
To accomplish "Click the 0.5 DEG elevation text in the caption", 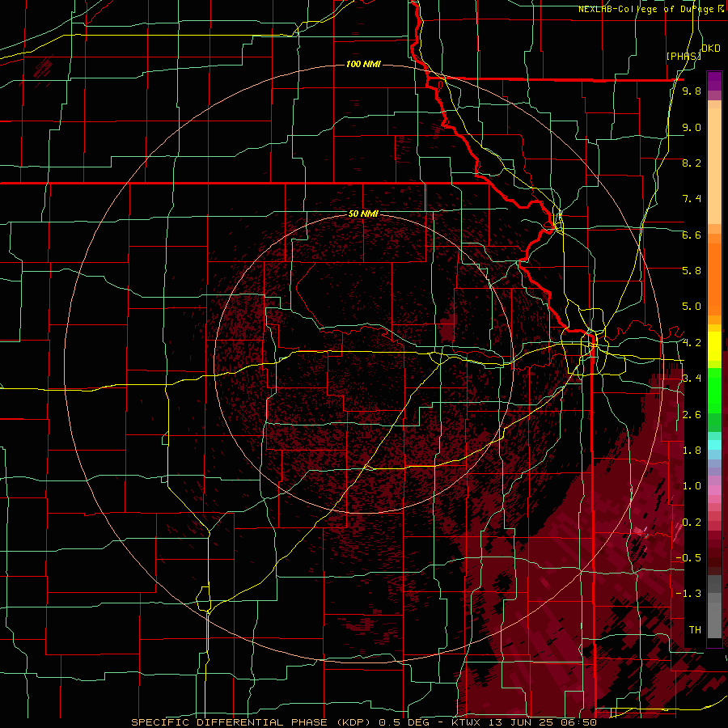I will tap(404, 722).
